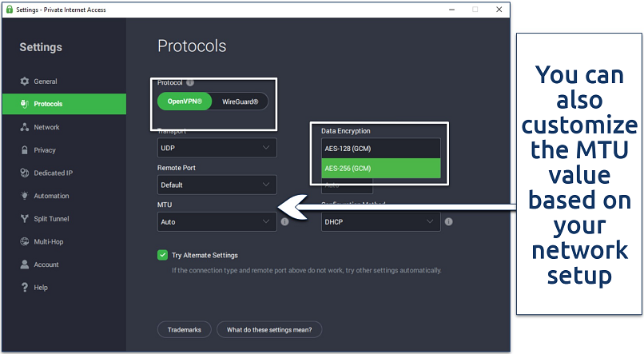Click the Dedicated IP globe icon
Viewport: 644px width, 354px height.
[x=25, y=173]
